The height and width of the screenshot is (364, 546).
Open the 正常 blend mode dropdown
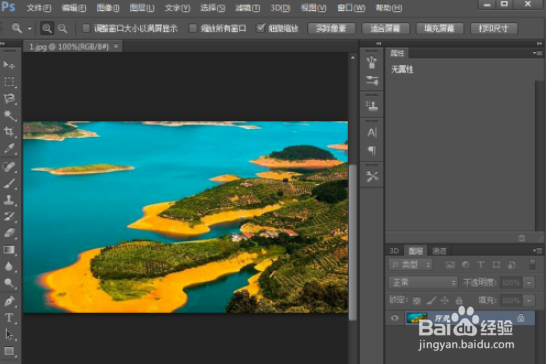423,282
